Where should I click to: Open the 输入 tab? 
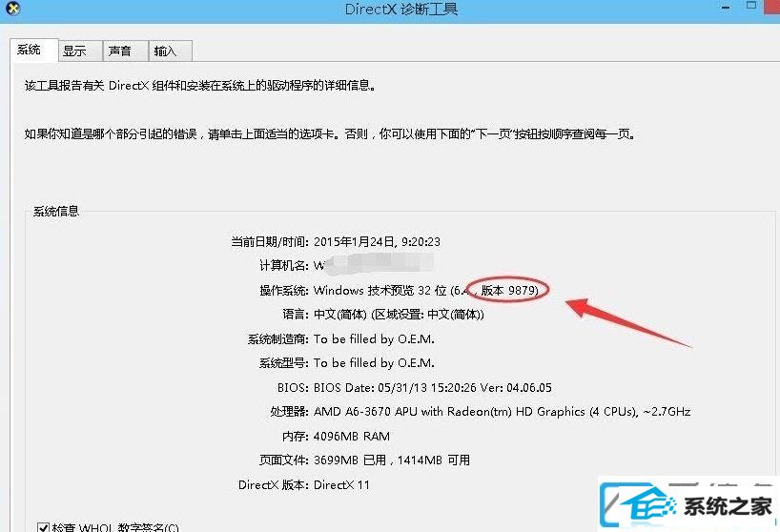pos(170,51)
